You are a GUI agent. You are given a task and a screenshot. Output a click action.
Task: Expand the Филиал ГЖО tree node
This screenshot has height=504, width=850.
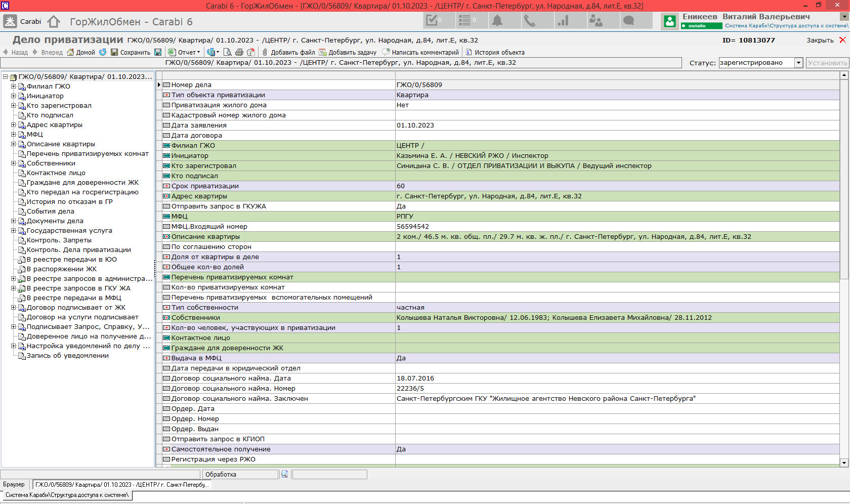pyautogui.click(x=14, y=87)
